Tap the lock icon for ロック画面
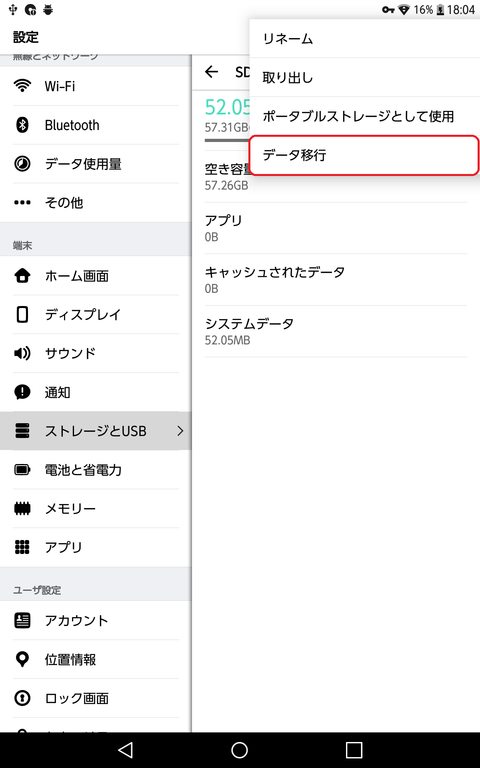This screenshot has width=480, height=768. (x=22, y=698)
